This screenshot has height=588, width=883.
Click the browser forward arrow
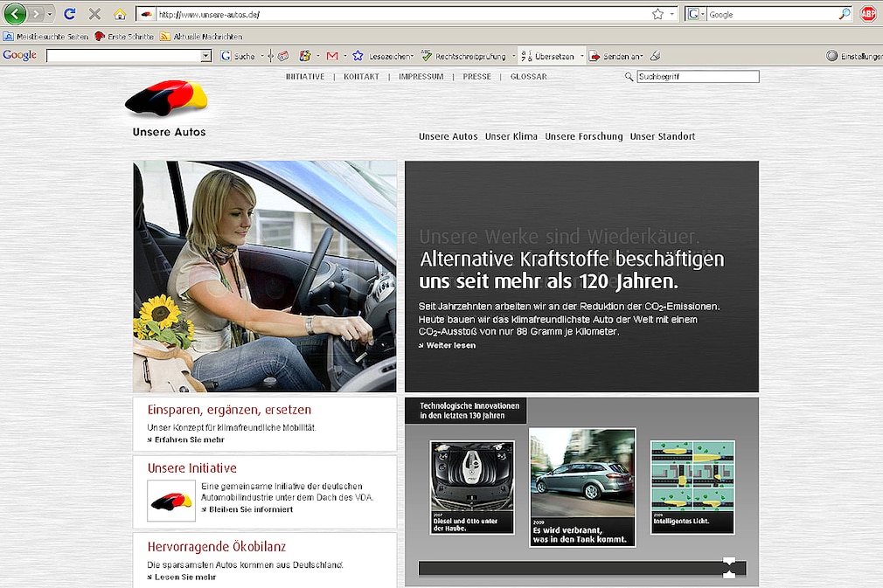pos(37,14)
